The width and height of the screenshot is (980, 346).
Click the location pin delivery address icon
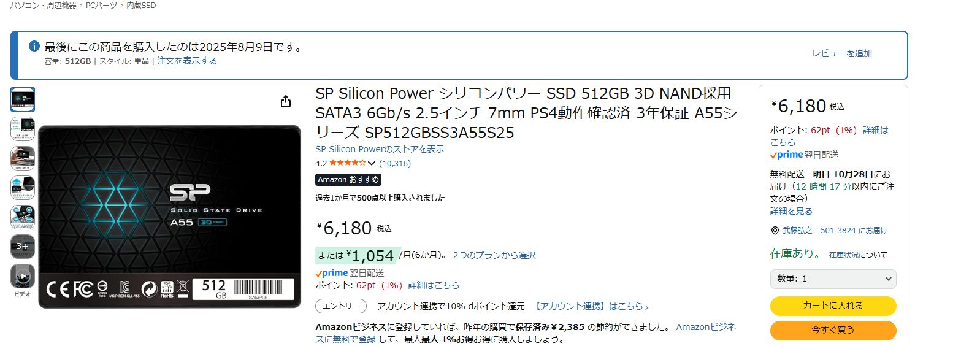coord(775,231)
